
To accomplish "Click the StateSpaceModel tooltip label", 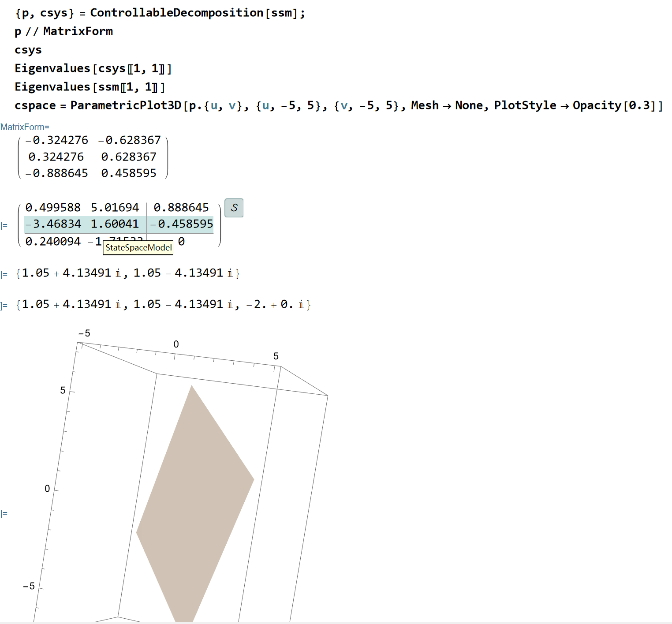I will [138, 248].
